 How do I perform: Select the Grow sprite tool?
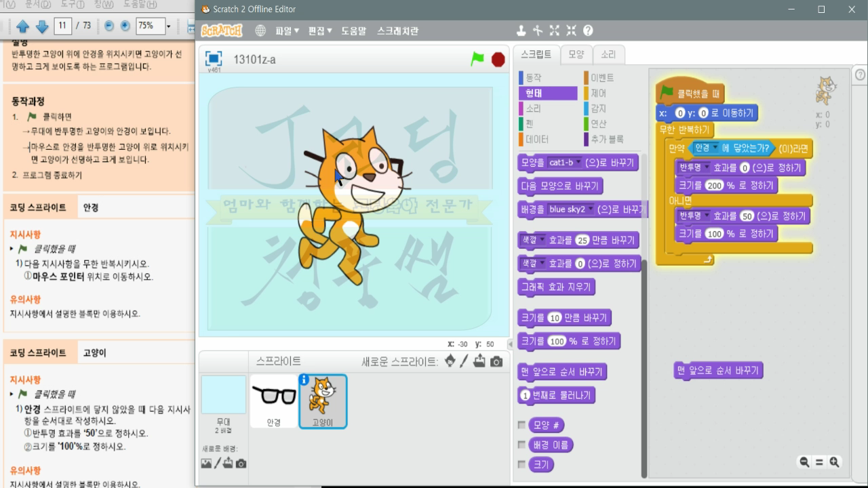click(x=555, y=30)
